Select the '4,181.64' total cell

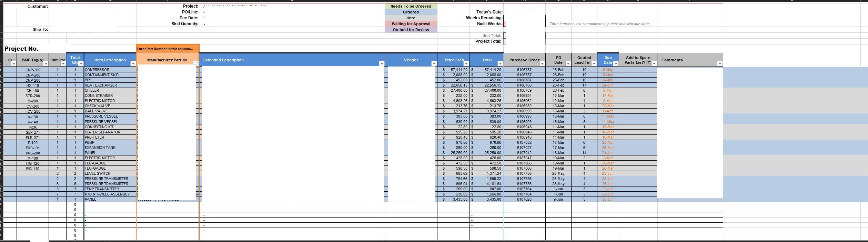pyautogui.click(x=487, y=184)
